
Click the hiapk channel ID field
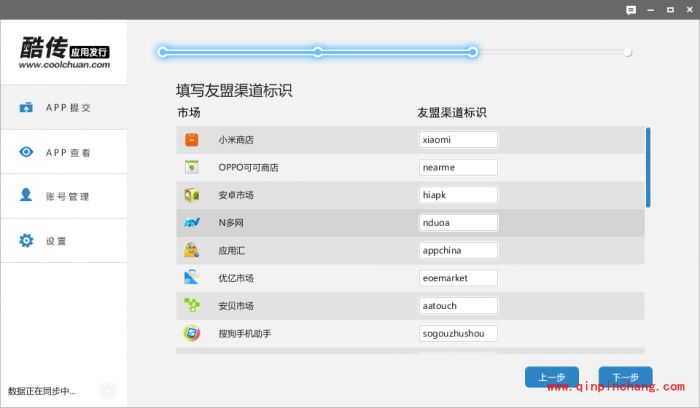point(458,195)
